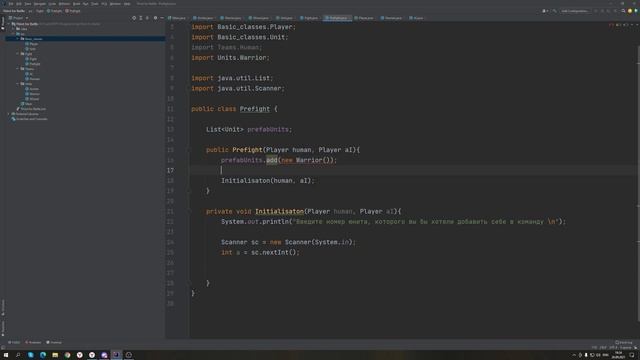Locate current file in Project tree
640x360 pixels.
[134, 18]
